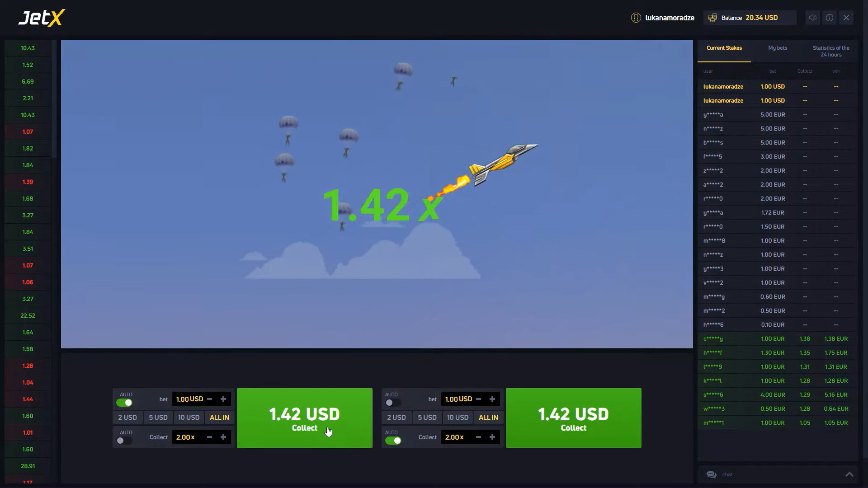Click the 6.69 multiplier in history
The height and width of the screenshot is (488, 868).
pyautogui.click(x=28, y=81)
